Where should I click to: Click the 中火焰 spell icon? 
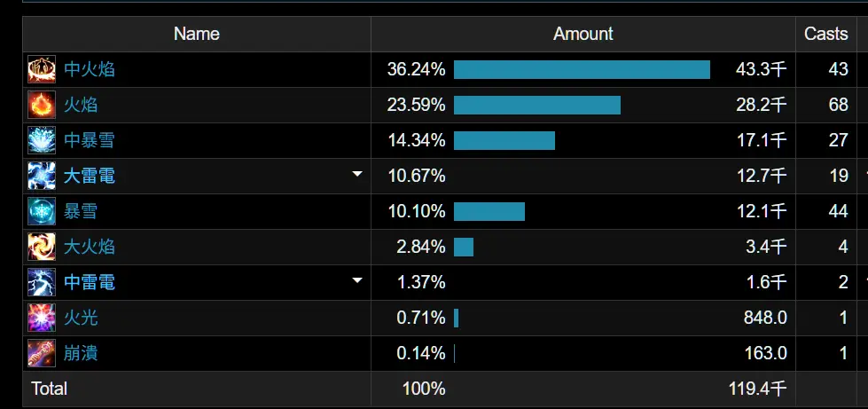(x=42, y=69)
